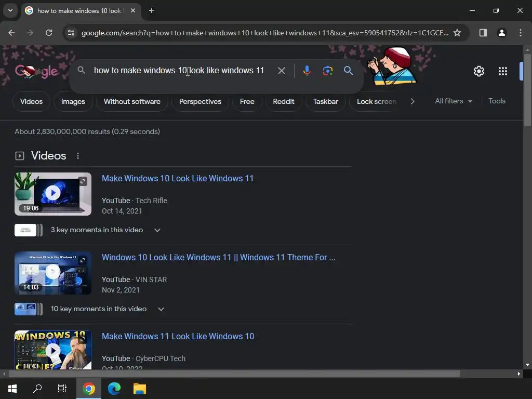Filter results by Videos

tap(31, 101)
